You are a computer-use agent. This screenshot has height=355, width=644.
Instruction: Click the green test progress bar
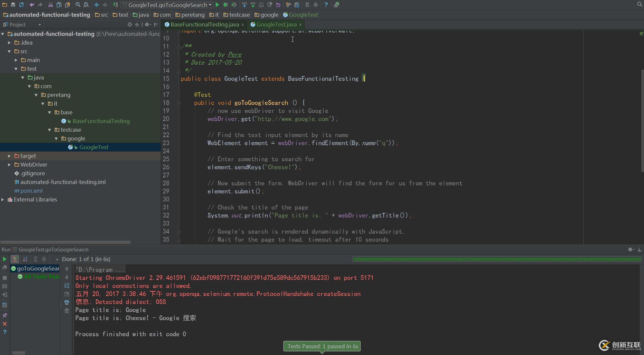tap(497, 259)
